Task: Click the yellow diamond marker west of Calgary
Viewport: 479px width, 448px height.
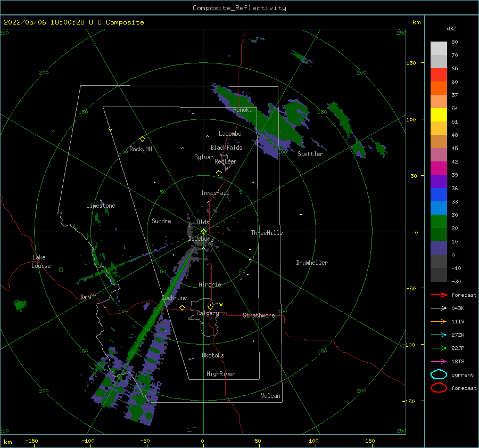Action: pyautogui.click(x=183, y=307)
